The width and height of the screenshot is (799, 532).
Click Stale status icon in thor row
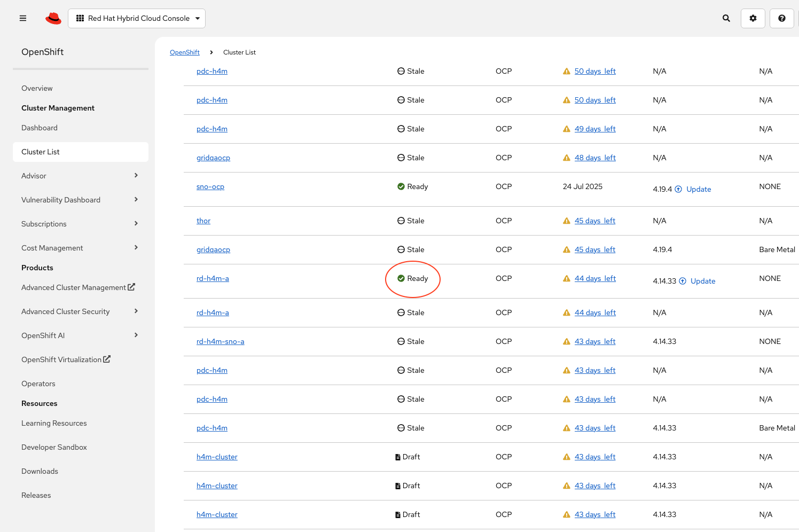[401, 221]
